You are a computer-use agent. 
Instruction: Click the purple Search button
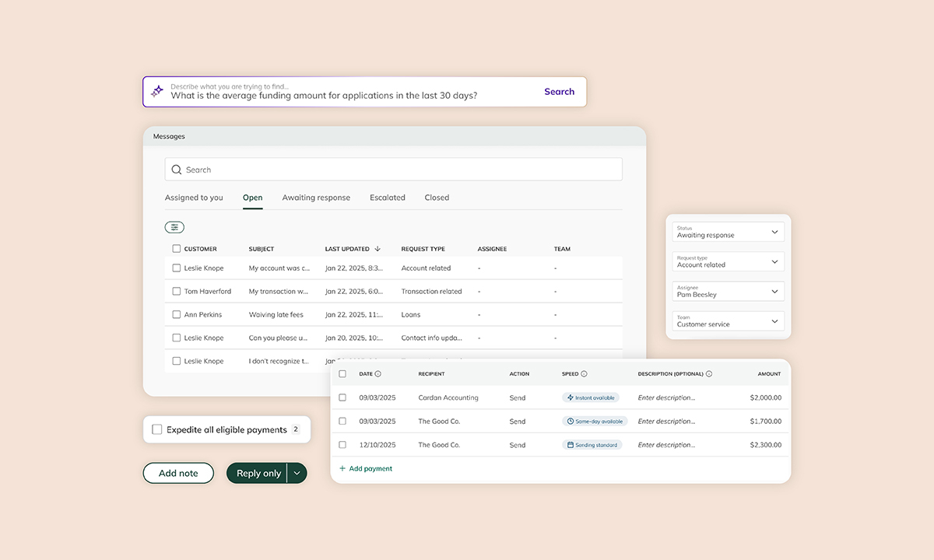(x=559, y=91)
